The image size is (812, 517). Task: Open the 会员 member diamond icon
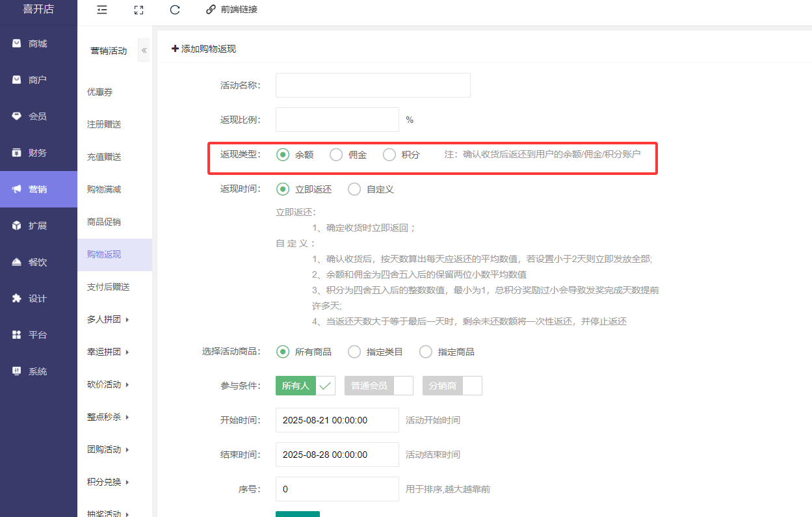click(x=17, y=116)
